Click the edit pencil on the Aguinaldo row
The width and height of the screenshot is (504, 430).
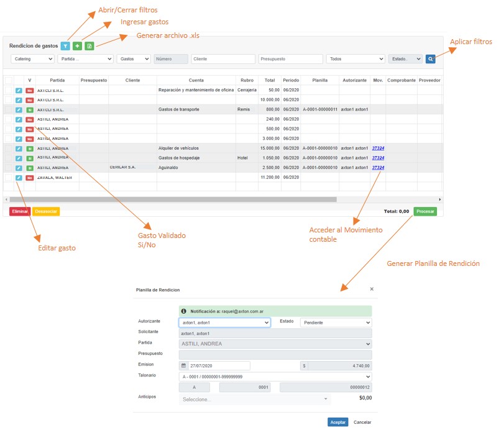pos(19,168)
